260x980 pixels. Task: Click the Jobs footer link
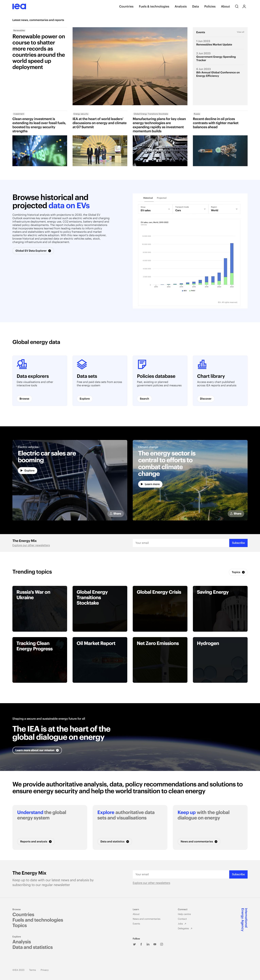[182, 924]
